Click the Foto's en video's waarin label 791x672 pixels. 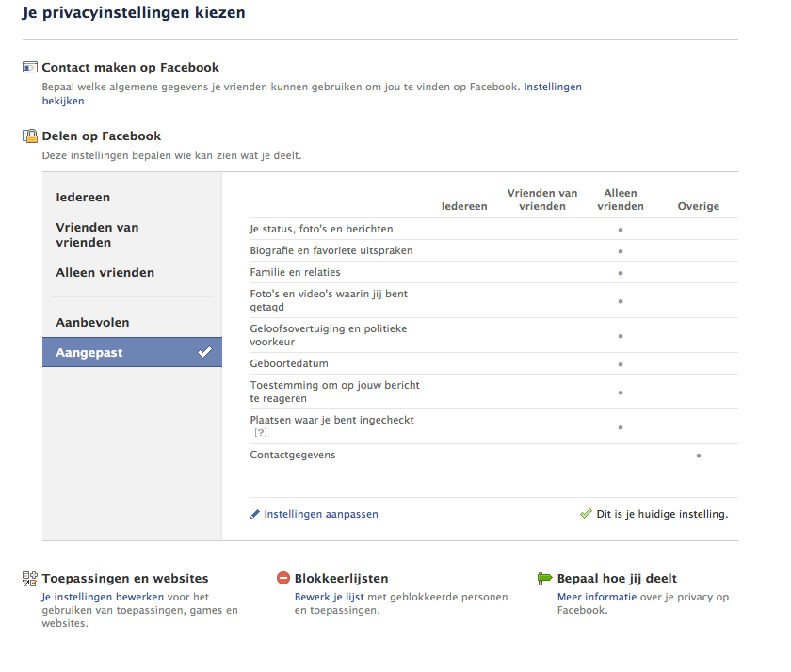coord(329,300)
